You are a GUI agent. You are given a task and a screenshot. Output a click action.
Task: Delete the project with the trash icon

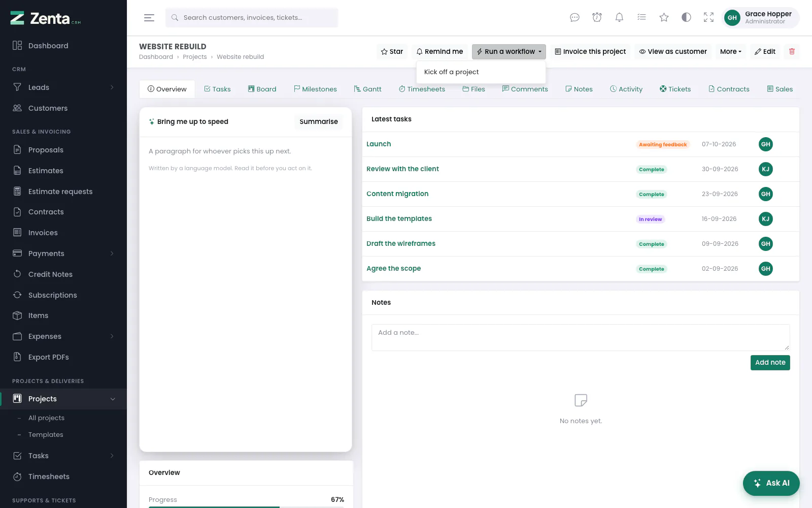[x=792, y=51]
